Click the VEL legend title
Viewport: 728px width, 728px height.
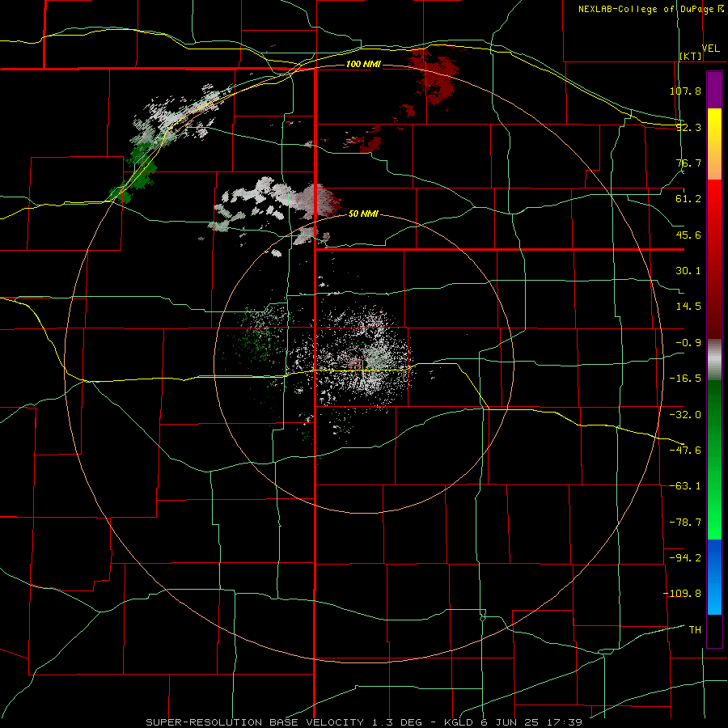(711, 49)
